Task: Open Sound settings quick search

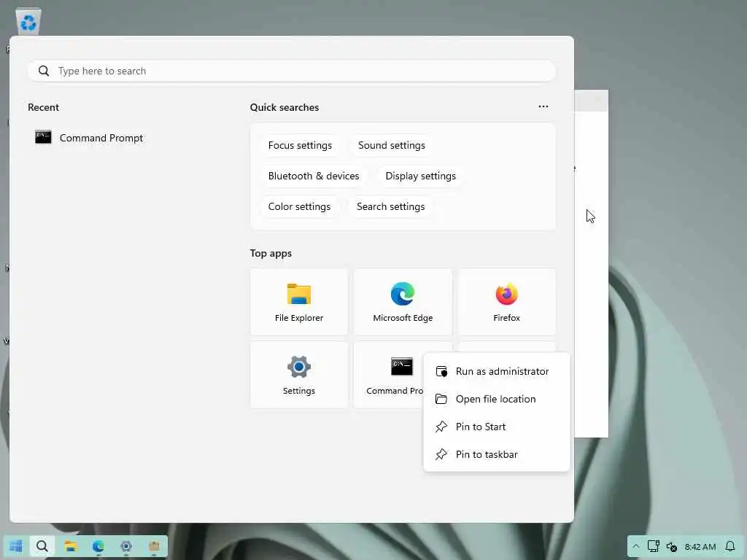Action: tap(391, 145)
